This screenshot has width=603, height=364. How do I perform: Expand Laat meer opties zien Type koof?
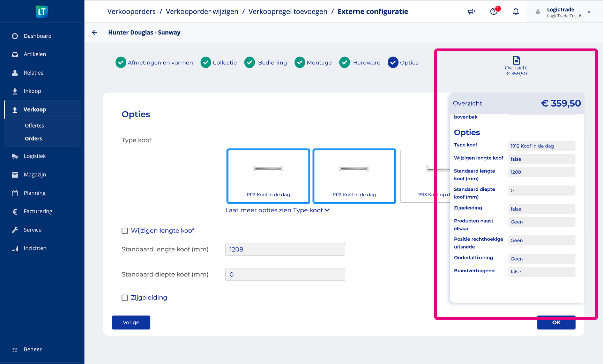point(277,210)
